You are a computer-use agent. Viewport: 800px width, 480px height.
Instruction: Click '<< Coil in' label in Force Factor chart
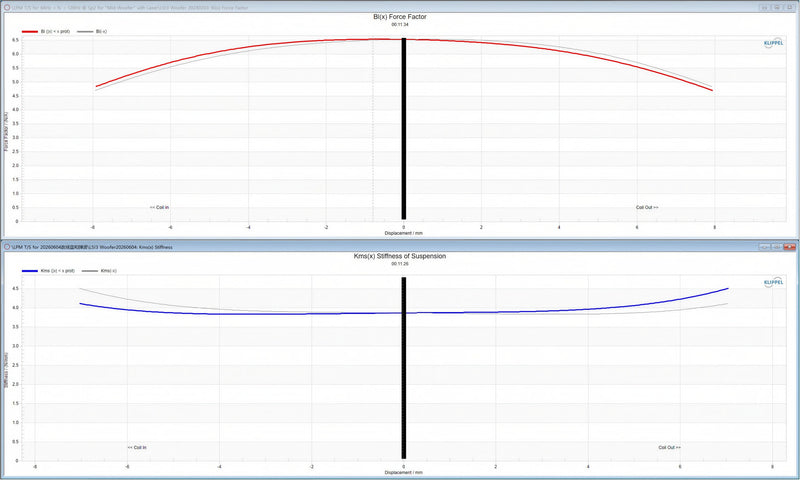point(159,208)
